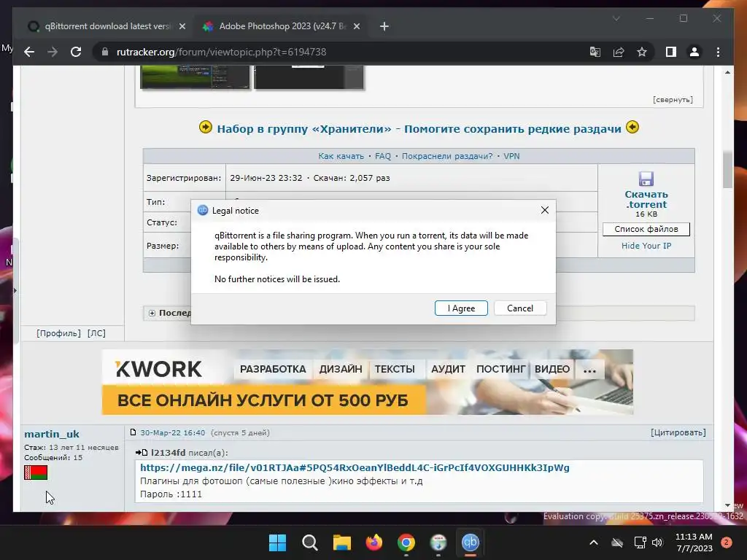Image resolution: width=747 pixels, height=560 pixels.
Task: Click the rutracker.org address bar
Action: point(343,52)
